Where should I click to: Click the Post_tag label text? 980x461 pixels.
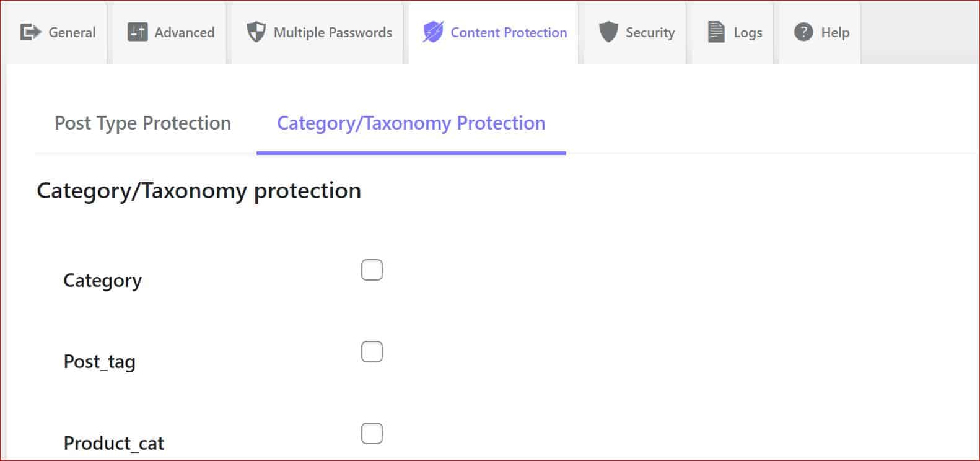[100, 361]
